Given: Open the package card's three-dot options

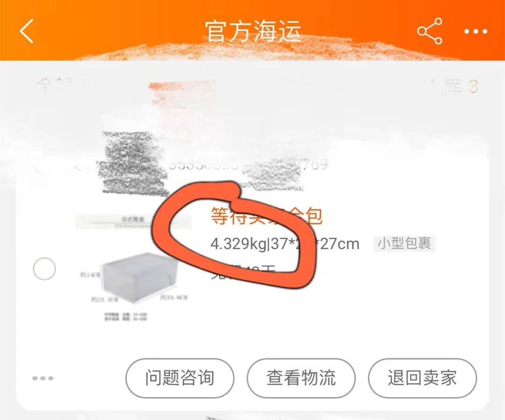Looking at the screenshot, I should [43, 378].
